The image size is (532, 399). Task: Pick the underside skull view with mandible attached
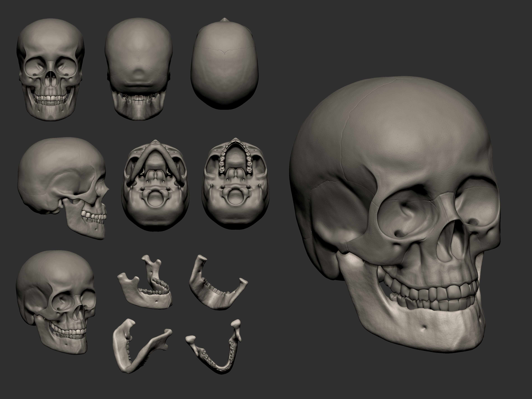pos(155,185)
